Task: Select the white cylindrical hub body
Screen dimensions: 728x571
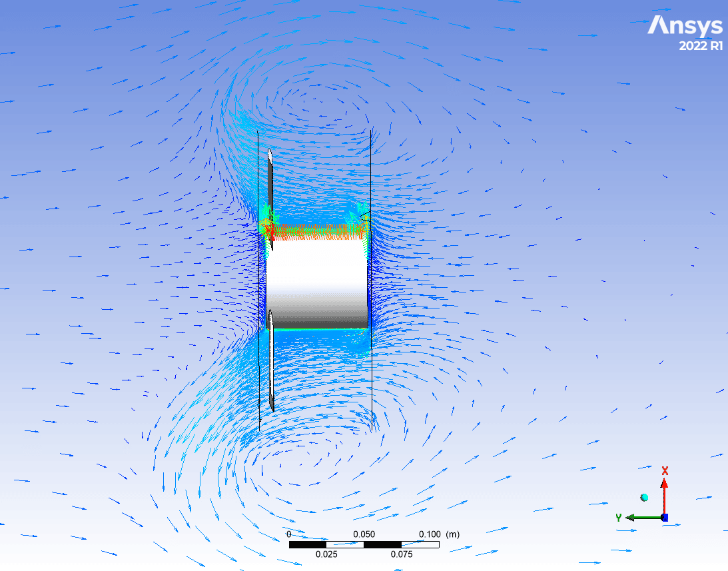Action: click(318, 283)
